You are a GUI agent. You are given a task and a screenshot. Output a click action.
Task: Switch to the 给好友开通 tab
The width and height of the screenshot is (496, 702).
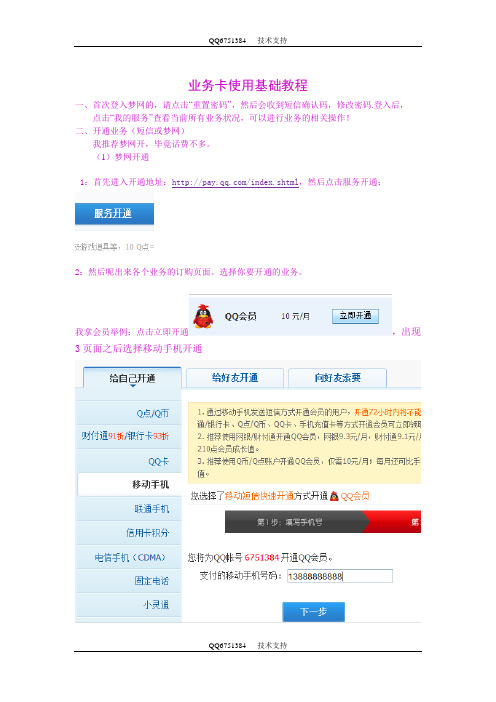235,378
